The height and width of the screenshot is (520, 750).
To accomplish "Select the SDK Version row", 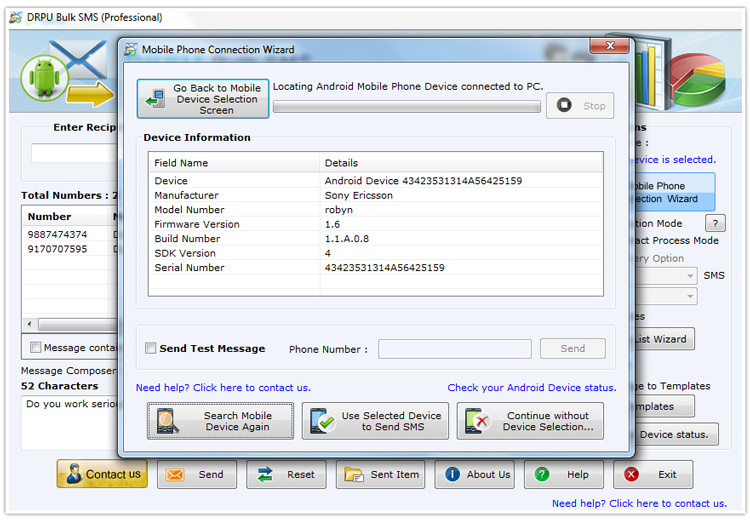I will pos(375,253).
